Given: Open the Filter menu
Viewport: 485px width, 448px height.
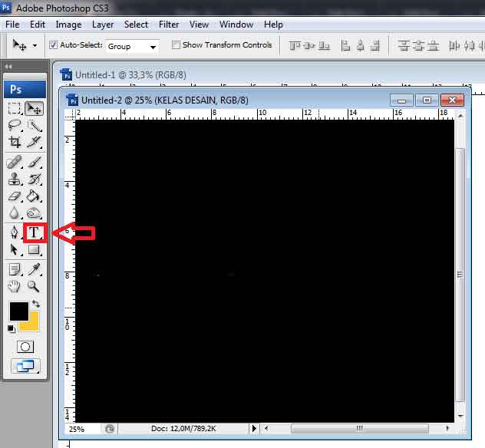Looking at the screenshot, I should tap(169, 25).
